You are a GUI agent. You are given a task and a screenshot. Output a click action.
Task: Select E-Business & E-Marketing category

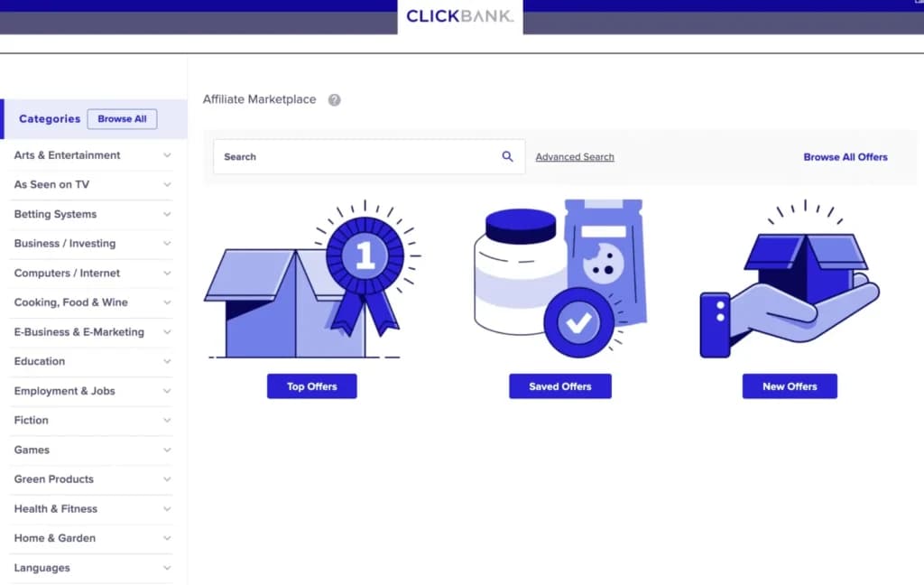(79, 332)
